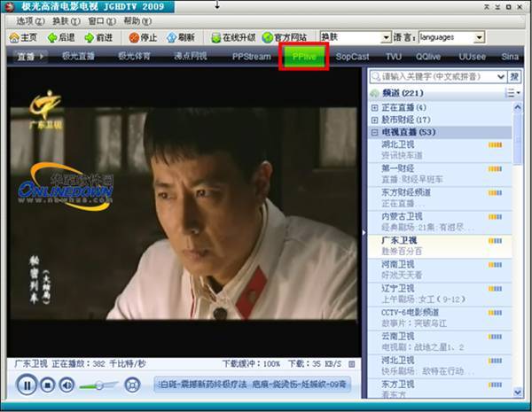Click the 主页 home toolbar icon

pos(24,37)
